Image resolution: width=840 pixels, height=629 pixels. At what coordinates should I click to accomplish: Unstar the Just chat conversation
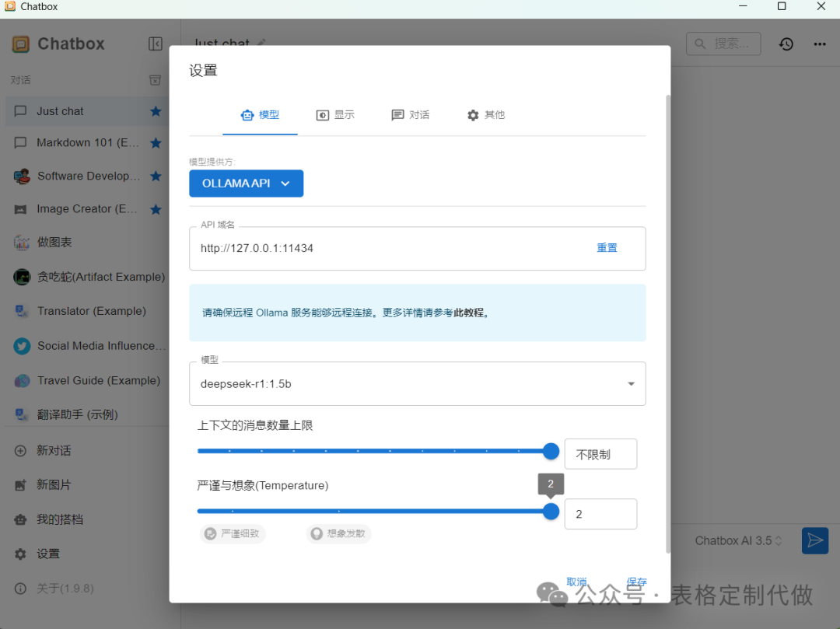(x=156, y=111)
